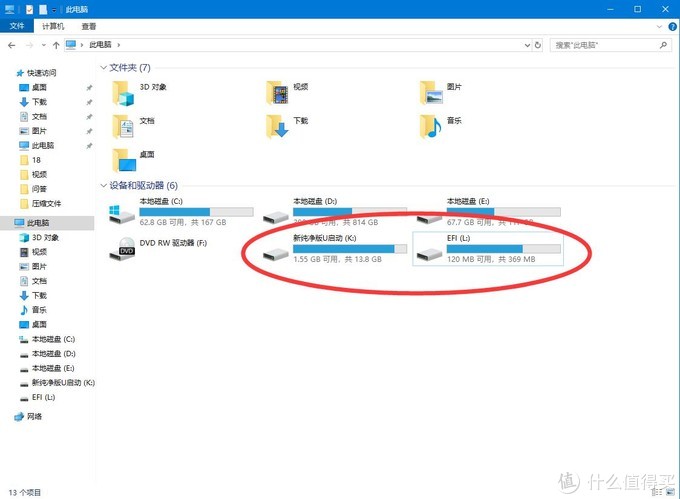Select 本地磁盘 (E:) in navigation tree
Viewport: 680px width, 499px height.
pos(47,368)
